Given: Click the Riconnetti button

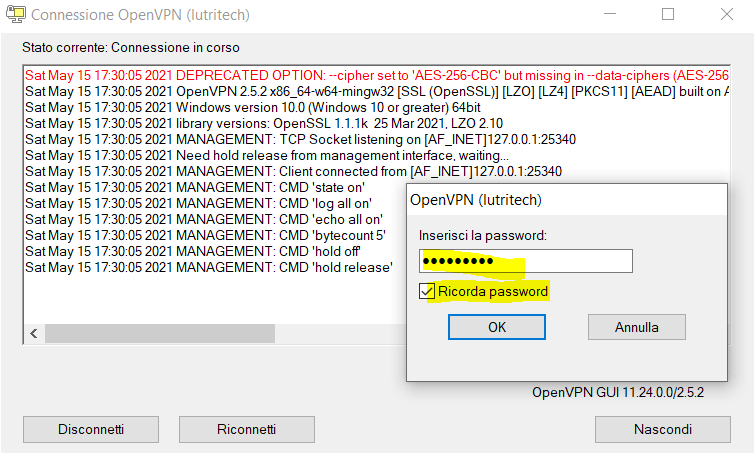Looking at the screenshot, I should point(247,429).
